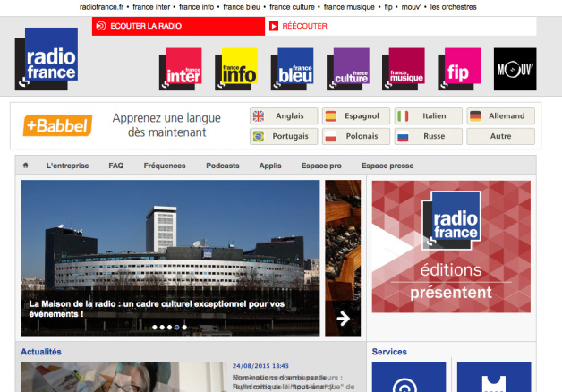
Task: Click the home icon in navigation bar
Action: coord(25,166)
